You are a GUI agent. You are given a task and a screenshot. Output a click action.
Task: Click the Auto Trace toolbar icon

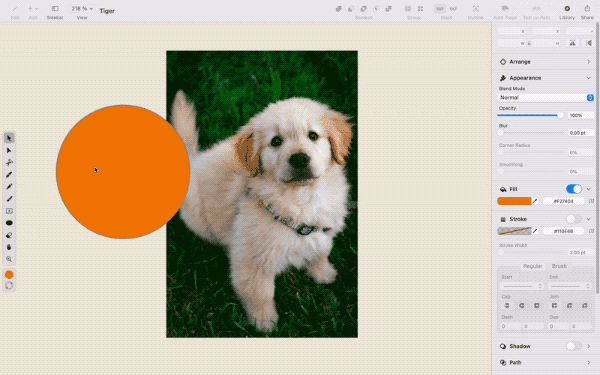pyautogui.click(x=505, y=8)
